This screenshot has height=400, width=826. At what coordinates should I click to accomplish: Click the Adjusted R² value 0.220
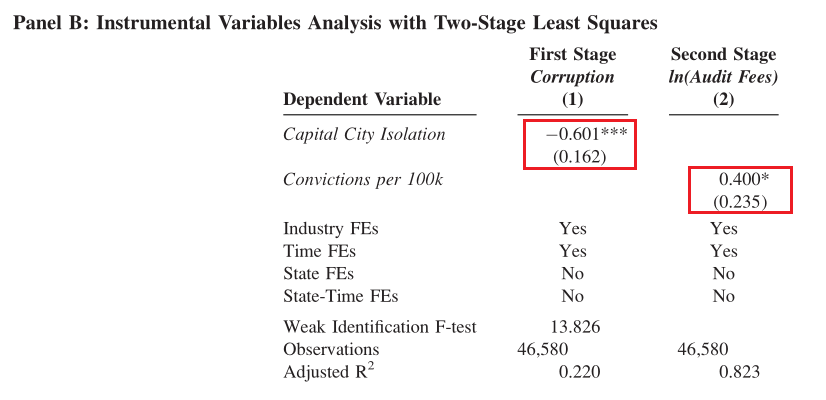(579, 372)
